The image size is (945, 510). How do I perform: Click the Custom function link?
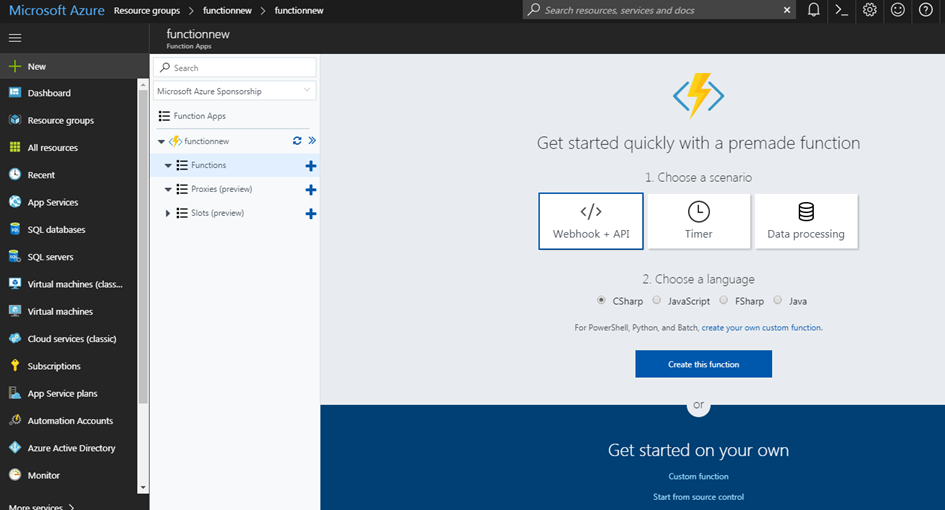click(x=699, y=476)
